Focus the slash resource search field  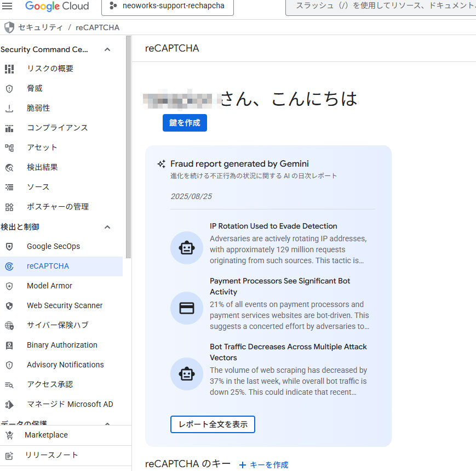coord(381,7)
